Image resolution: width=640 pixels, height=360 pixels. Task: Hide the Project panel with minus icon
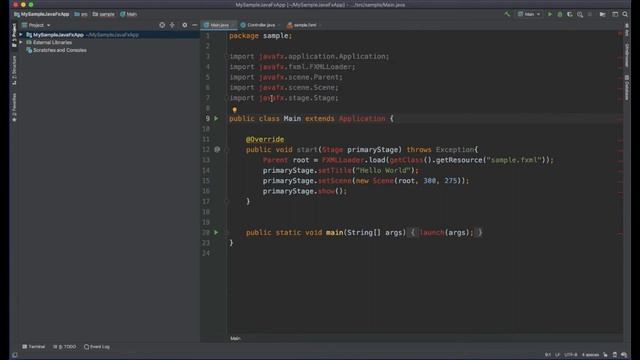[x=194, y=25]
